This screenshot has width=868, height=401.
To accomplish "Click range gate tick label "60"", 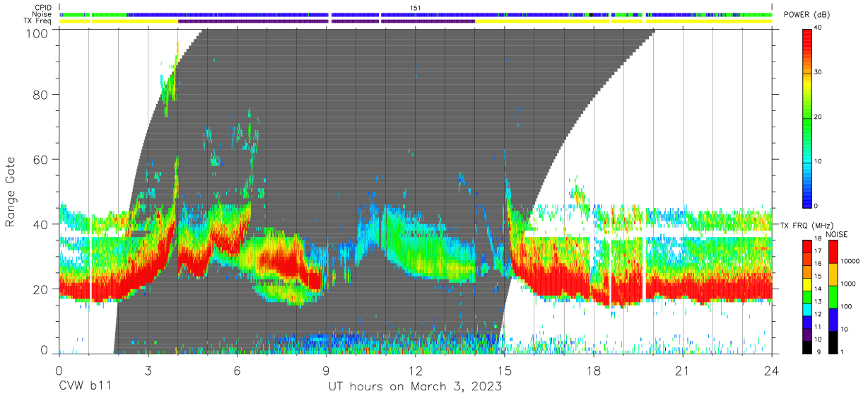I will [x=41, y=160].
